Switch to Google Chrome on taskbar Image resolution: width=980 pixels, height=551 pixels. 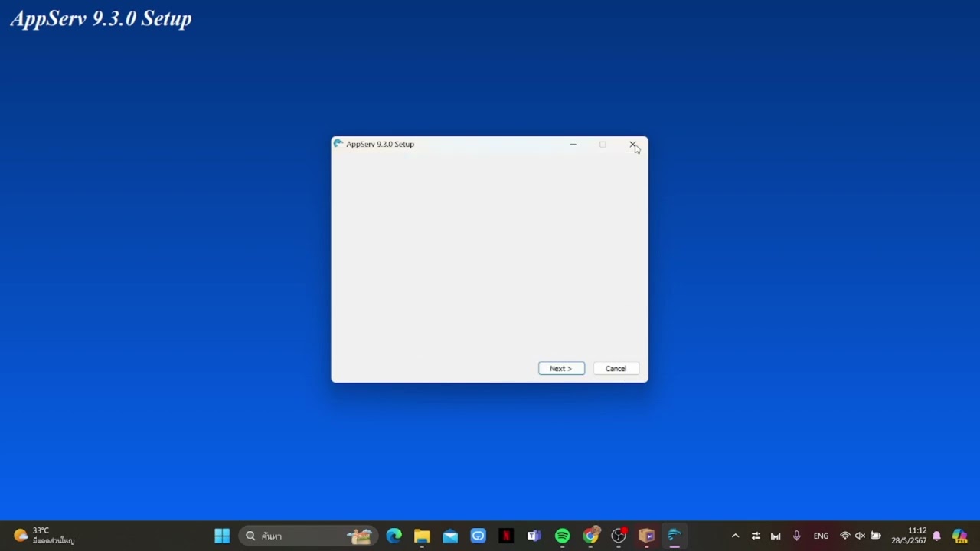click(x=590, y=536)
